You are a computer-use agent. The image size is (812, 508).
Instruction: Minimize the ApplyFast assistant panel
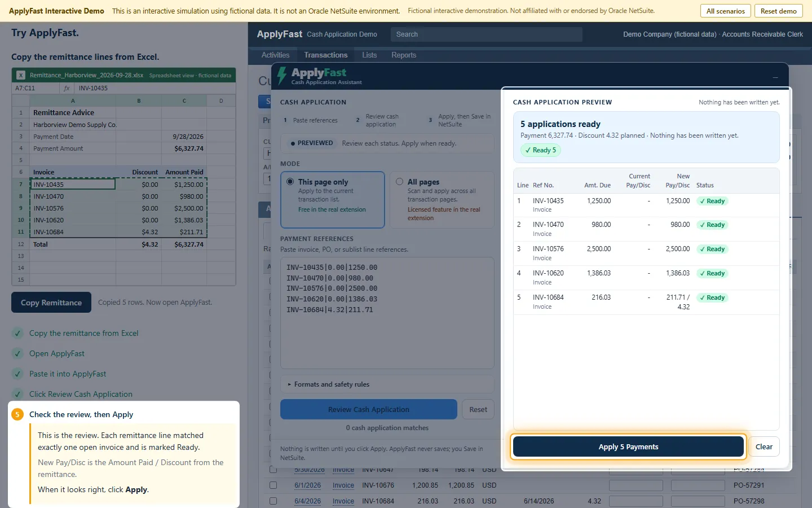click(775, 77)
